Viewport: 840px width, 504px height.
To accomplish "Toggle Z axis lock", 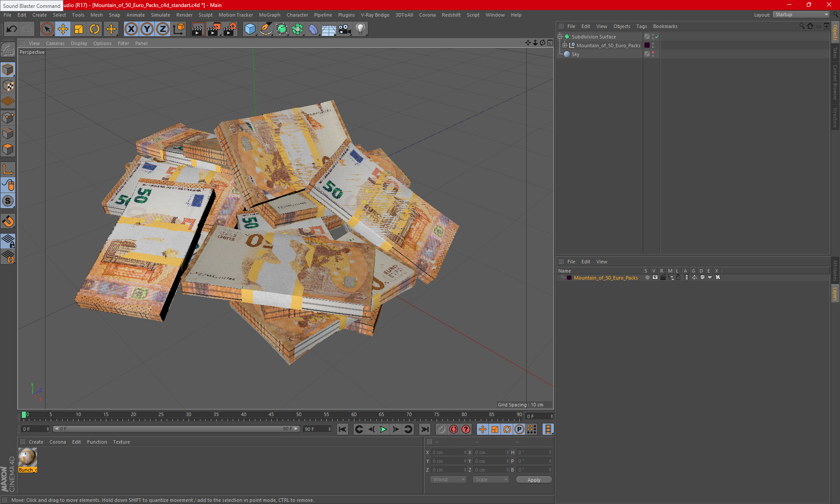I will pyautogui.click(x=163, y=29).
